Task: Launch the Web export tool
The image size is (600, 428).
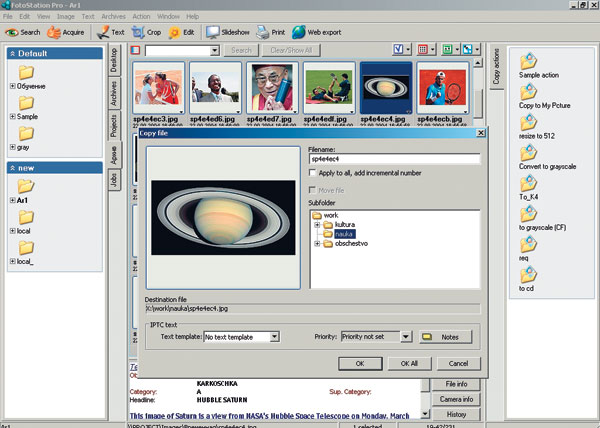Action: click(327, 32)
